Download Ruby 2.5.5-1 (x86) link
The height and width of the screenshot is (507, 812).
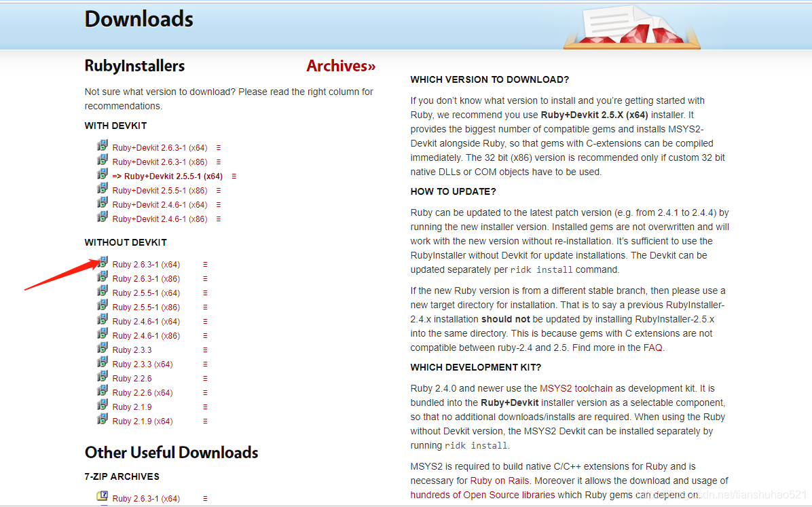click(x=146, y=307)
